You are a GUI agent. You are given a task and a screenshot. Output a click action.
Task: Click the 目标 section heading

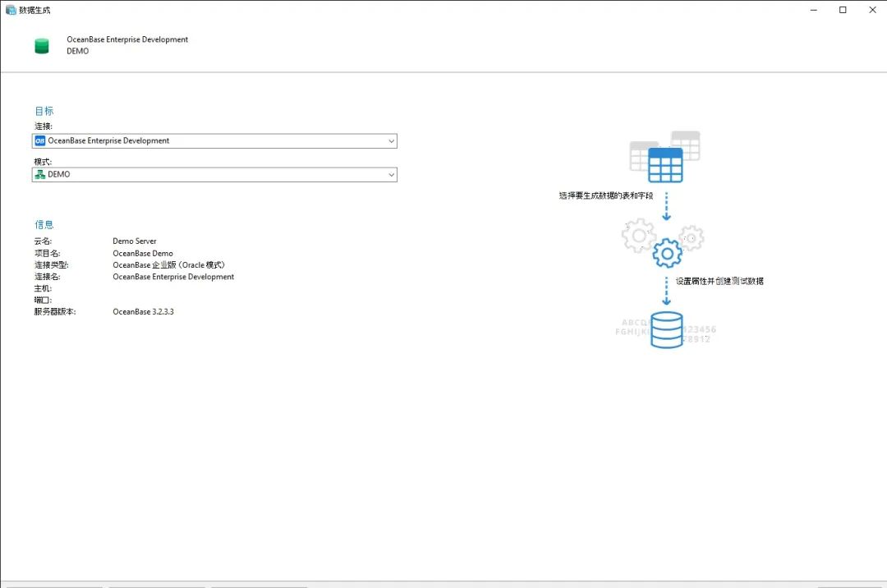point(44,111)
